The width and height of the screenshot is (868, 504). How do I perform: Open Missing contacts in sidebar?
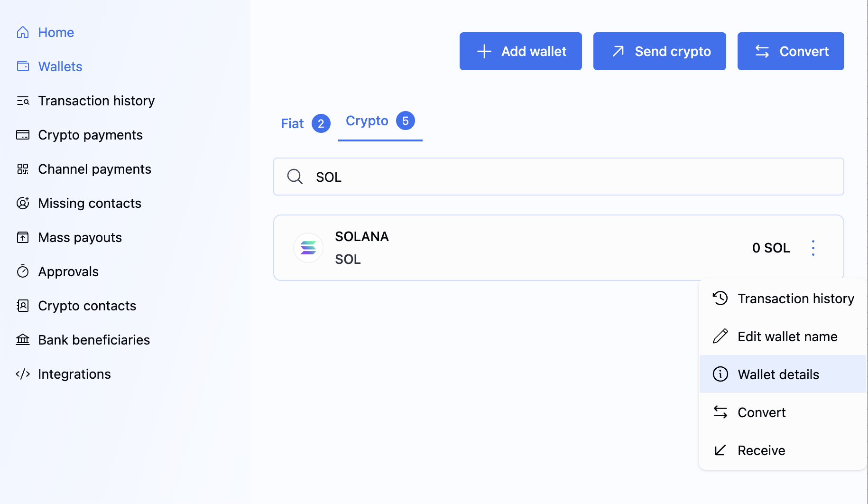coord(90,203)
